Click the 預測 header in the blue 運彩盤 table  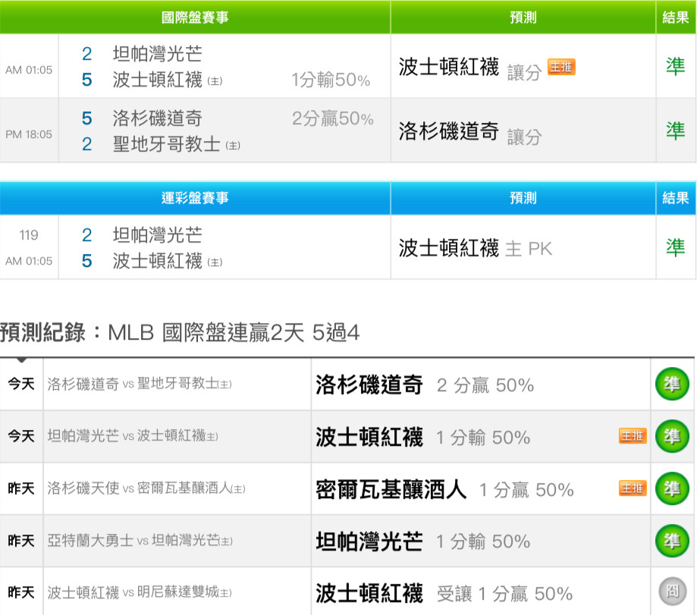[x=523, y=198]
